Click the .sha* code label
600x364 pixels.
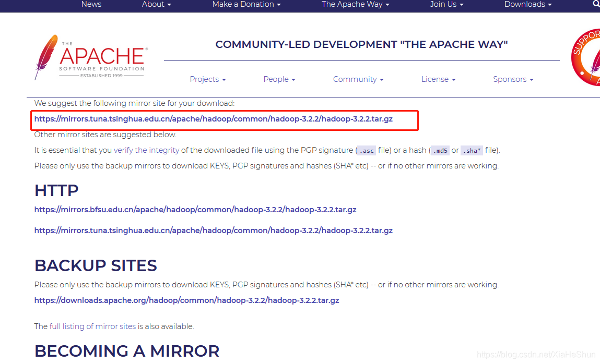[472, 151]
